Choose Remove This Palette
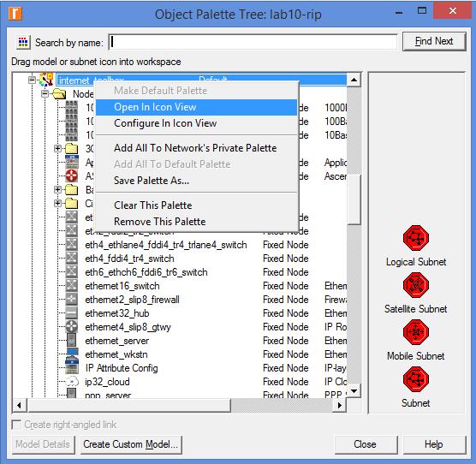This screenshot has height=464, width=476. coord(196,222)
